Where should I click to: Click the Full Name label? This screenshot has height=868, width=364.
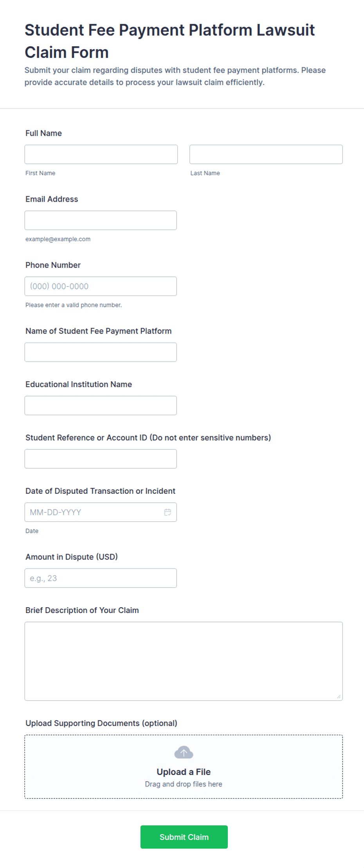pos(43,133)
